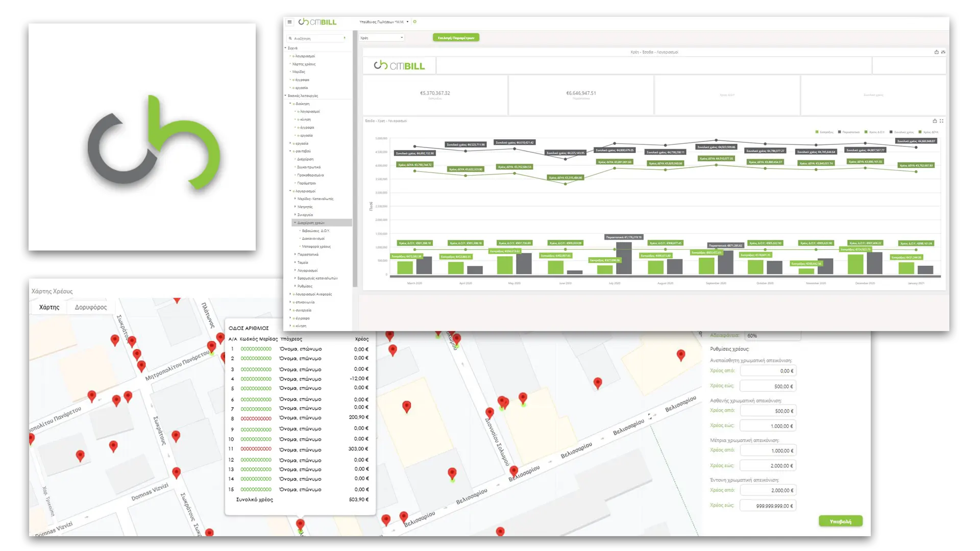
Task: Click the green power icon beside the user dropdown
Action: [414, 22]
